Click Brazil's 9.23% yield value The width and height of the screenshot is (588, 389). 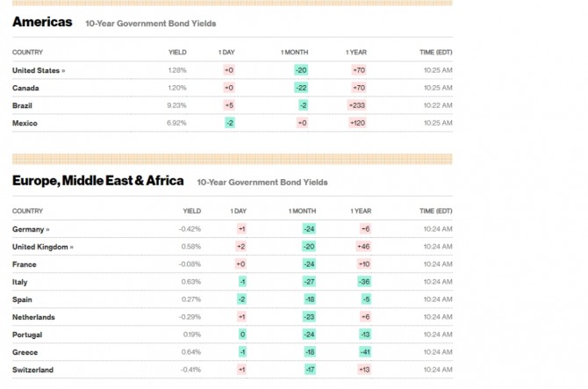[176, 105]
